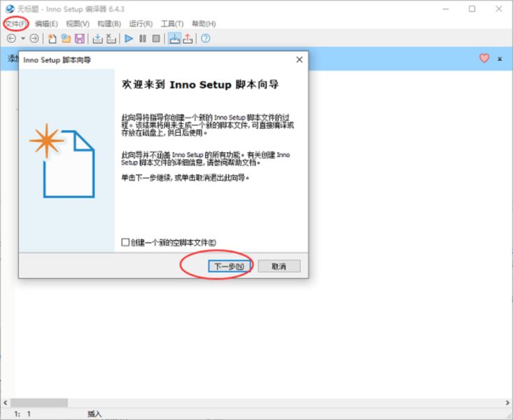Click the 取消 button in the wizard
Image resolution: width=513 pixels, height=420 pixels.
[279, 267]
